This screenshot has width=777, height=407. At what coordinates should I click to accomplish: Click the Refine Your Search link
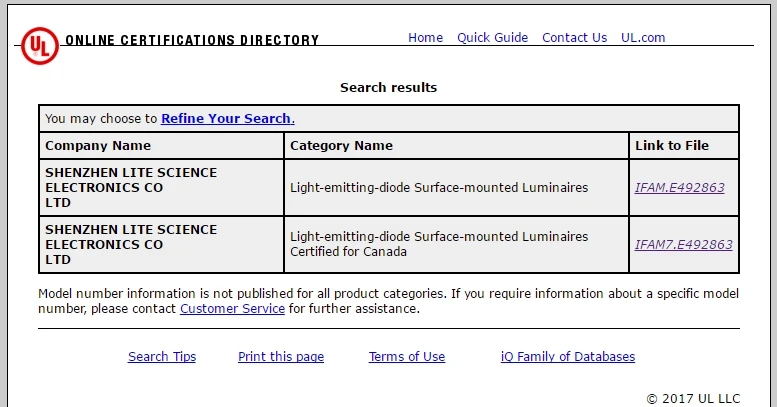click(x=228, y=118)
